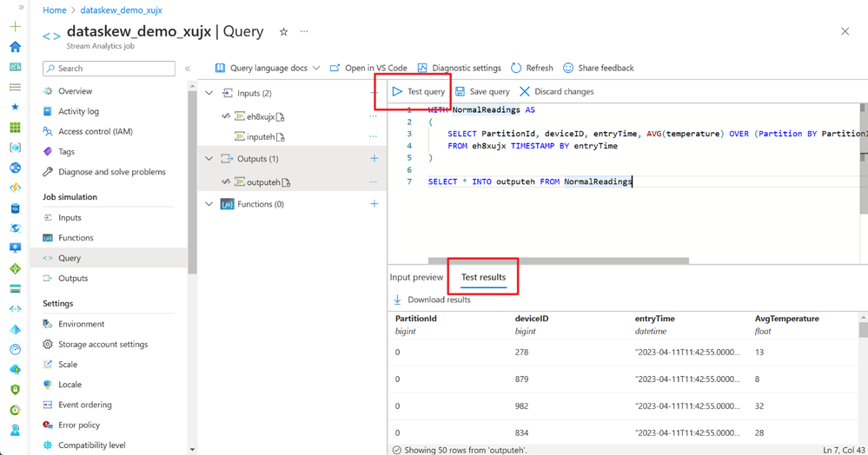
Task: Select the AvgTemperature cell 32
Action: [759, 406]
